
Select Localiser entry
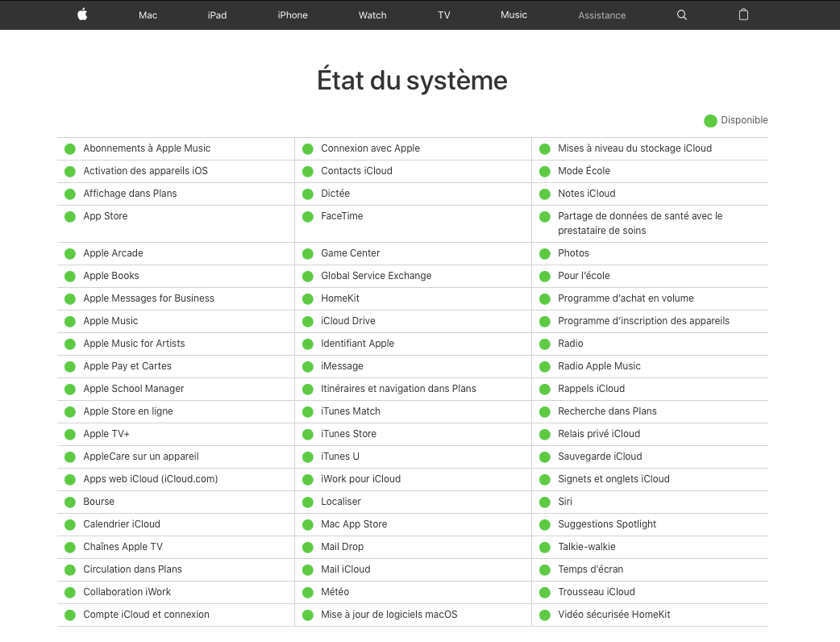(x=341, y=502)
